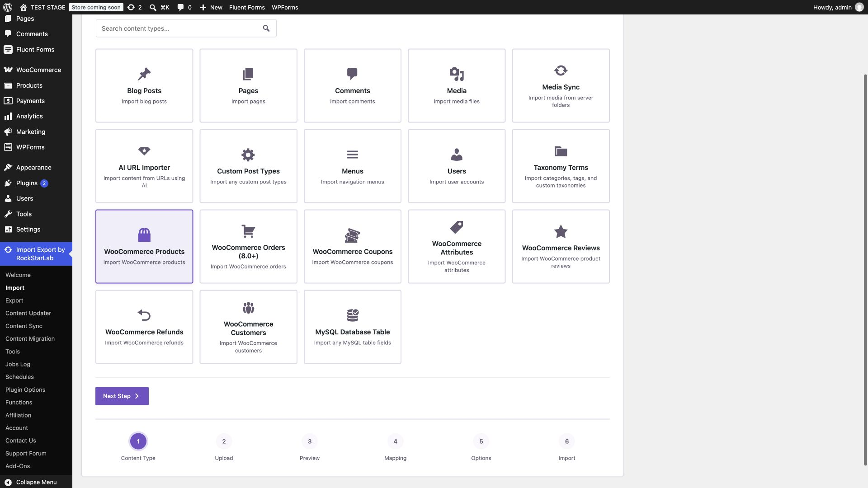Open Fluent Forms in admin bar
Image resolution: width=868 pixels, height=488 pixels.
click(x=247, y=7)
